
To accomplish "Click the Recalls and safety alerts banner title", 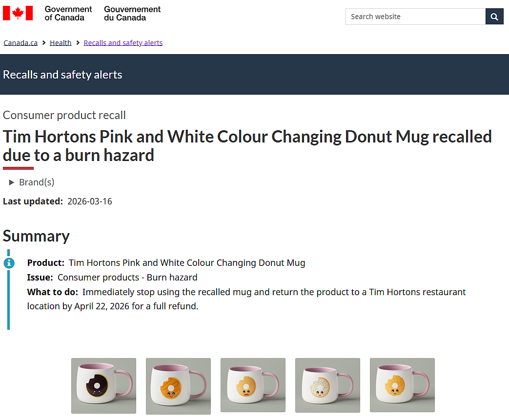I will [x=62, y=75].
